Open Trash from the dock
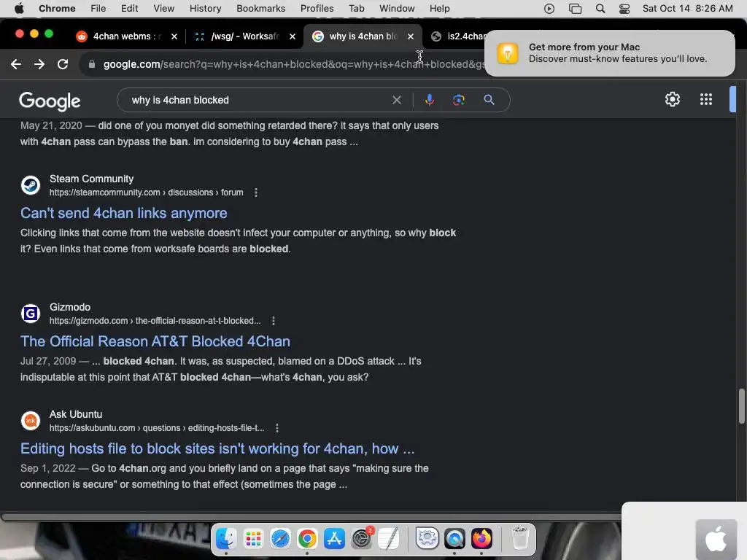 pyautogui.click(x=519, y=539)
